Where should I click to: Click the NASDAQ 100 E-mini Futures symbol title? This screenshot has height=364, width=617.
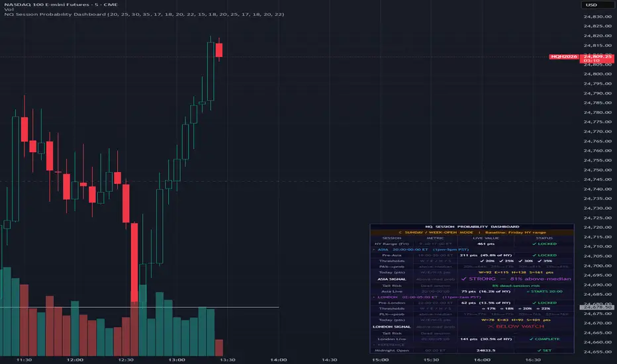(61, 5)
